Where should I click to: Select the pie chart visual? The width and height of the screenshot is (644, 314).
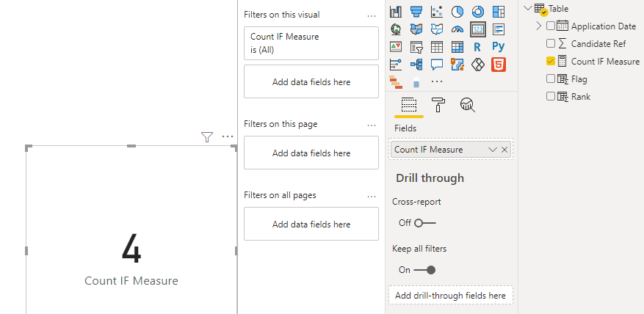(457, 12)
